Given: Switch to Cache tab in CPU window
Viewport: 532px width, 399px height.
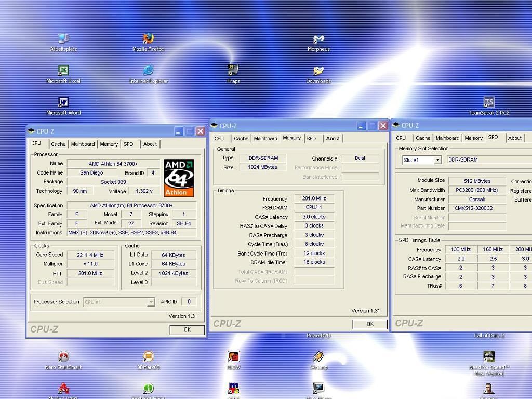Looking at the screenshot, I should tap(58, 144).
